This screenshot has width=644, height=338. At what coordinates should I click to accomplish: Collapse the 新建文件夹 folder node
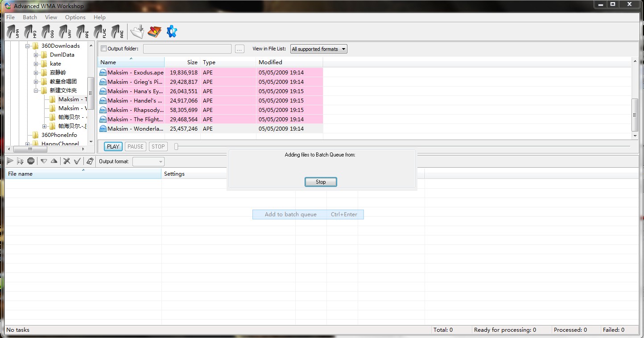(x=36, y=91)
